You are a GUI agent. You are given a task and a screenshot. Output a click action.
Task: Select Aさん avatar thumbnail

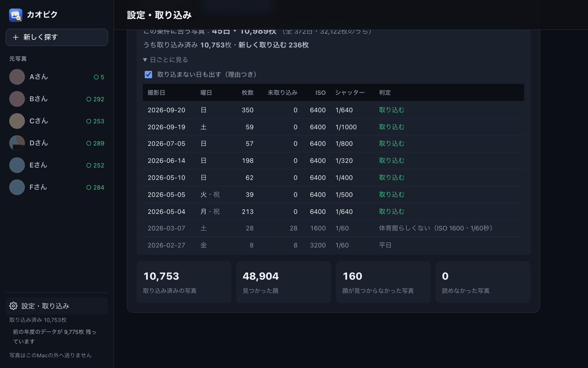(17, 77)
